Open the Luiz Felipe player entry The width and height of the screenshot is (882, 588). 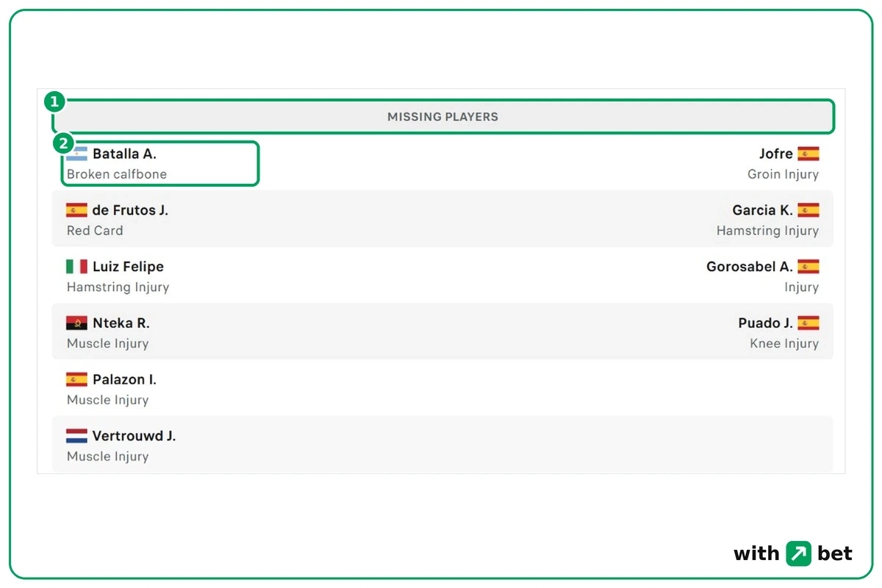point(128,267)
